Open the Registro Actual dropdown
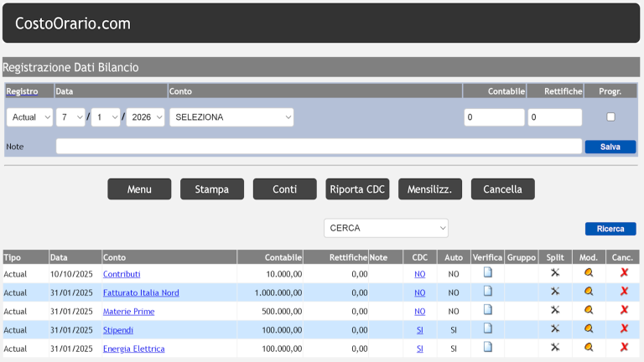 pyautogui.click(x=29, y=117)
